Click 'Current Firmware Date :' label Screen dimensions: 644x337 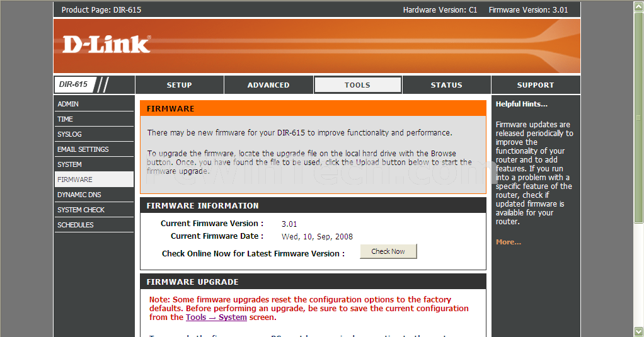(x=217, y=236)
